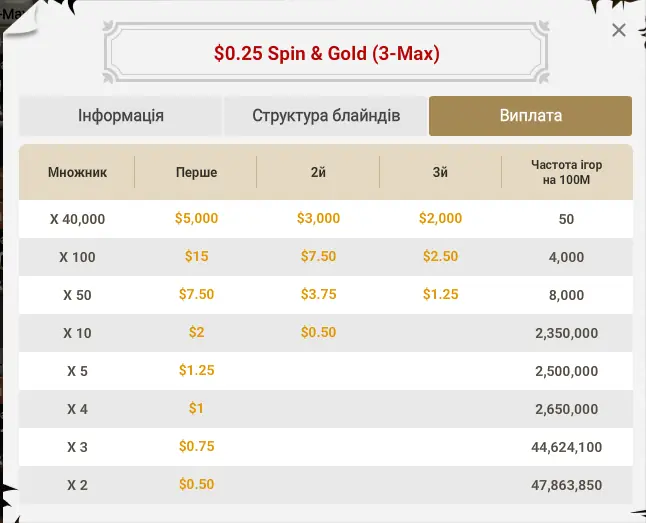This screenshot has height=523, width=646.
Task: Select the X 40,000 multiplier row
Action: [x=325, y=219]
